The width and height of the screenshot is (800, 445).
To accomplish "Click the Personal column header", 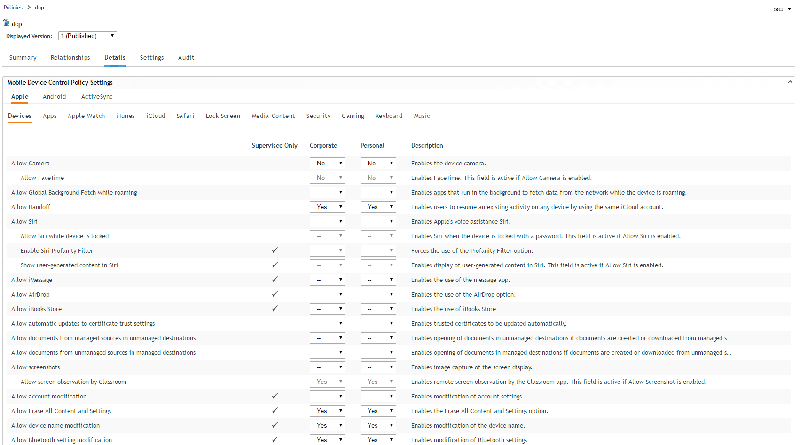I will click(x=372, y=145).
